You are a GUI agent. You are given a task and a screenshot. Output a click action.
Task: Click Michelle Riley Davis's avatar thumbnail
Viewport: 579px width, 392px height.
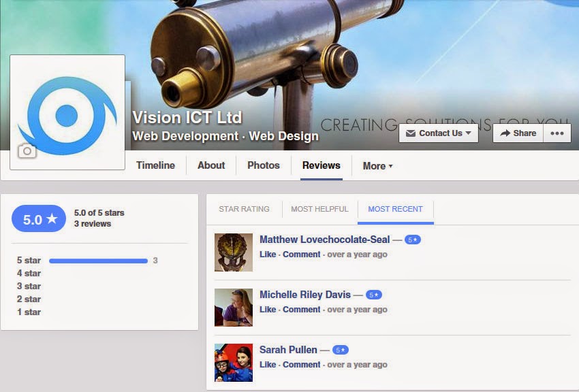click(x=234, y=308)
